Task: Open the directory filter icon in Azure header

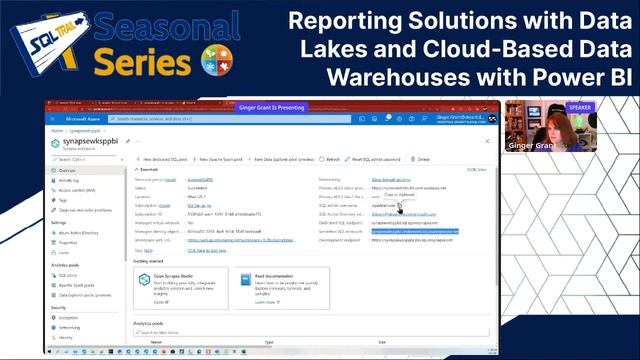Action: coord(374,119)
